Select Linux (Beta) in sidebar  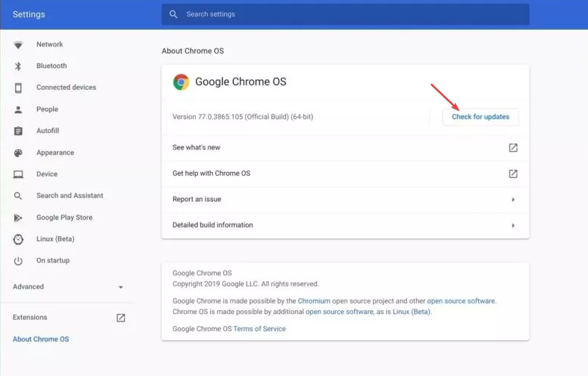point(55,239)
